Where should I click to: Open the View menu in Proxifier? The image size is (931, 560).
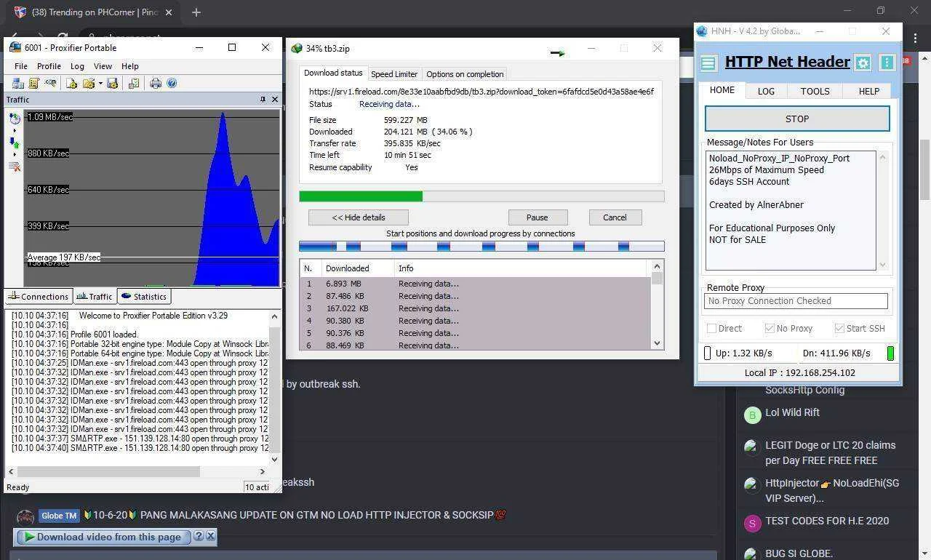click(x=103, y=66)
